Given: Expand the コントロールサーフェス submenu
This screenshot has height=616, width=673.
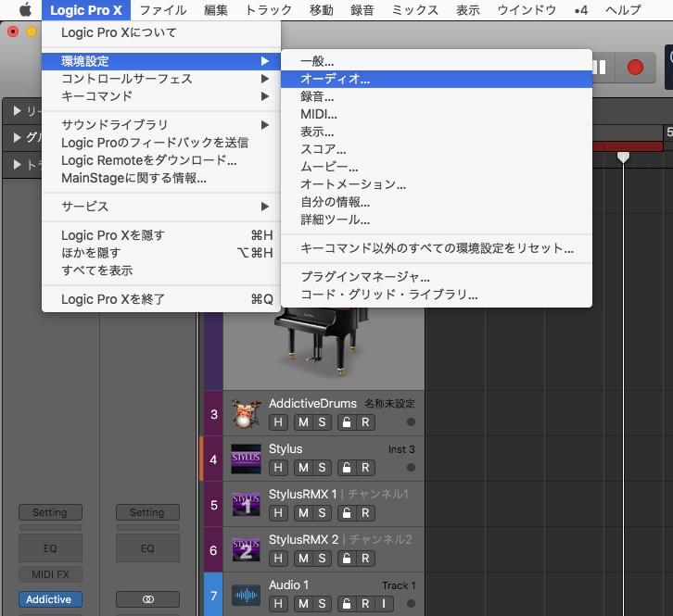Looking at the screenshot, I should (161, 79).
